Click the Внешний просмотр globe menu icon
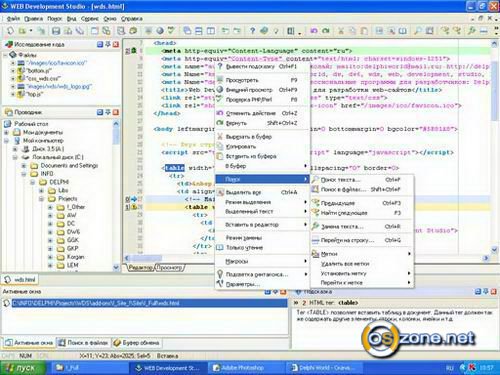This screenshot has width=500, height=375. pyautogui.click(x=220, y=90)
